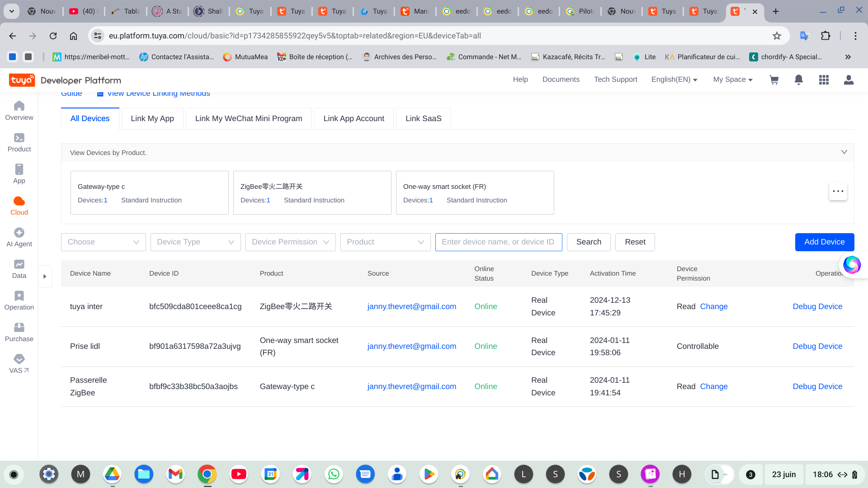Viewport: 868px width, 488px height.
Task: Go to browser home page
Action: pos(73,36)
